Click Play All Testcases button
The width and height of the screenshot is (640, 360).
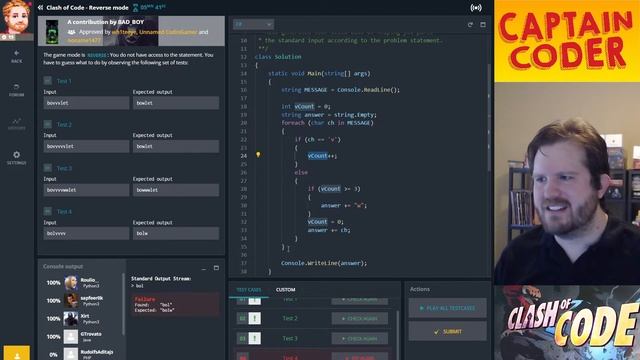pyautogui.click(x=447, y=308)
